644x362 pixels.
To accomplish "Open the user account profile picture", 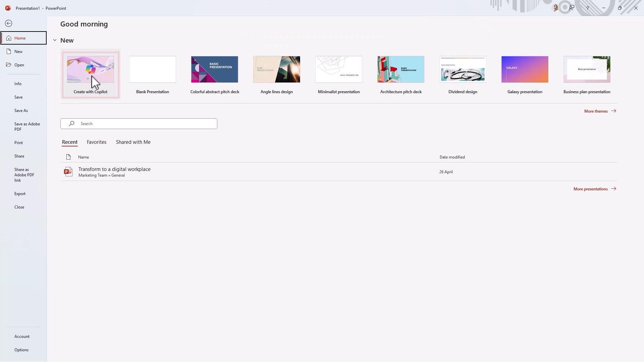I will pos(556,8).
